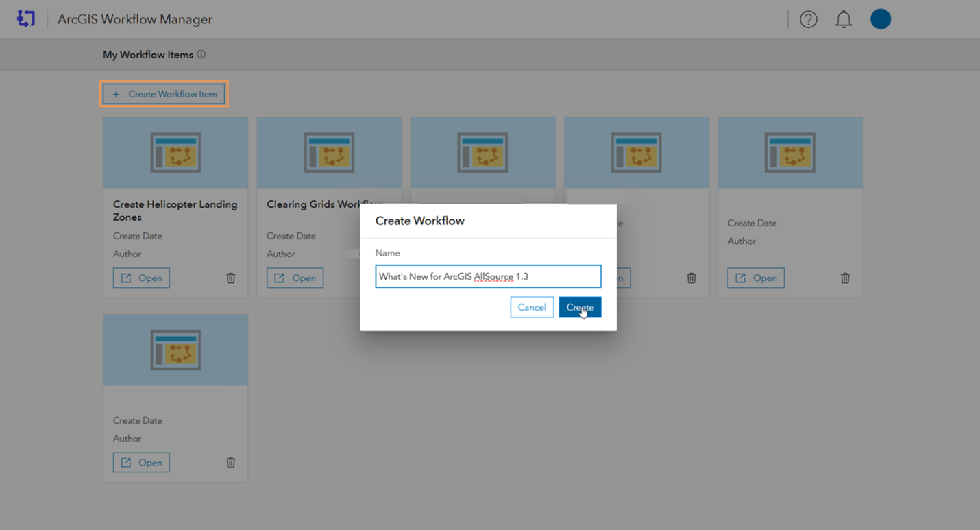Viewport: 980px width, 530px height.
Task: Click the trash icon on the rightmost workflow card
Action: 845,278
